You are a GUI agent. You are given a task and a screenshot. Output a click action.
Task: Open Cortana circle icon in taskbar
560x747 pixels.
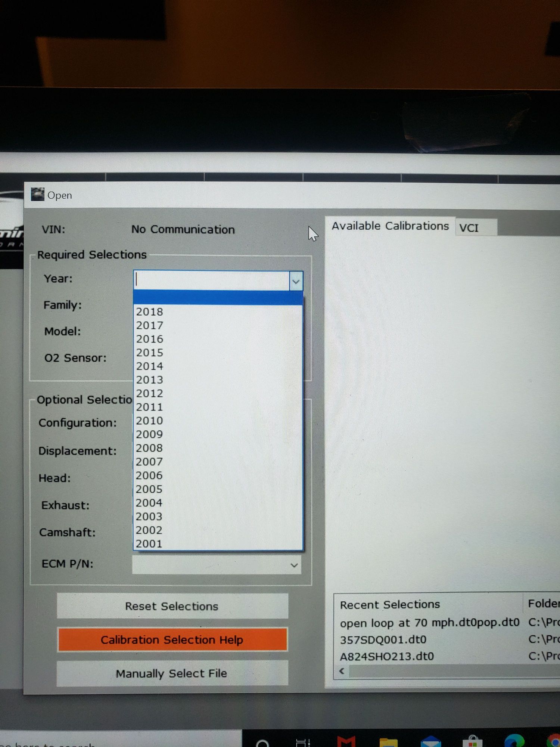click(263, 743)
